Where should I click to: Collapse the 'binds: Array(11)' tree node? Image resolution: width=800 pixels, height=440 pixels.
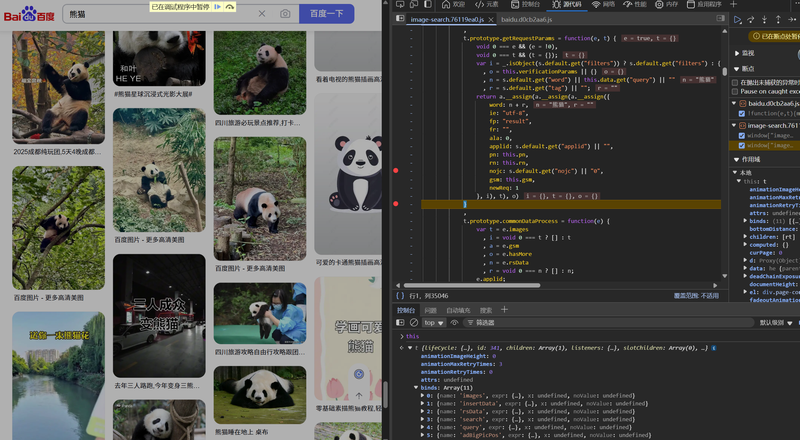(x=416, y=387)
